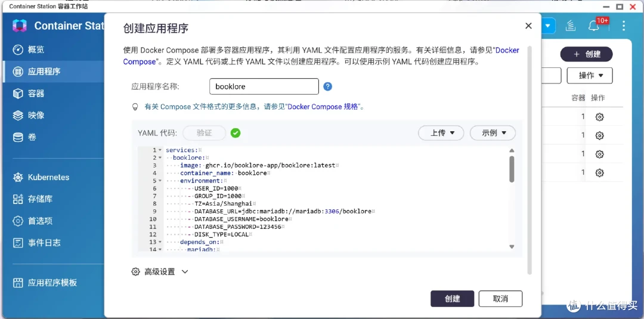The width and height of the screenshot is (644, 319).
Task: Open the 应用程序模板 sidebar label
Action: 52,283
